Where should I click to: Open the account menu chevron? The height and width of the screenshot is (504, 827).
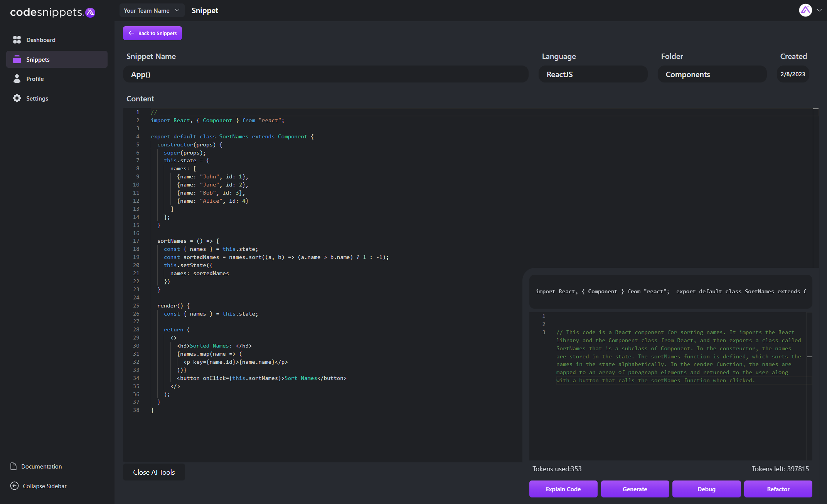click(819, 10)
